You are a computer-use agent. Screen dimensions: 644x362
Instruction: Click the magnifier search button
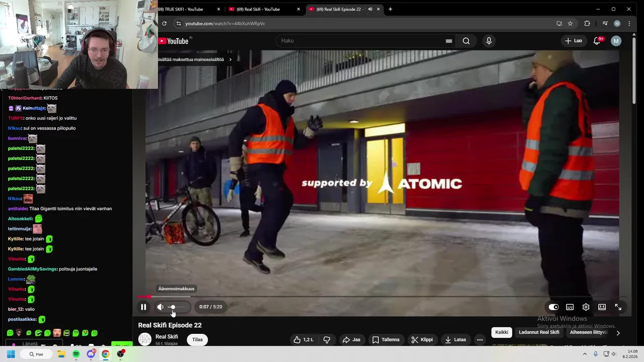click(x=466, y=41)
